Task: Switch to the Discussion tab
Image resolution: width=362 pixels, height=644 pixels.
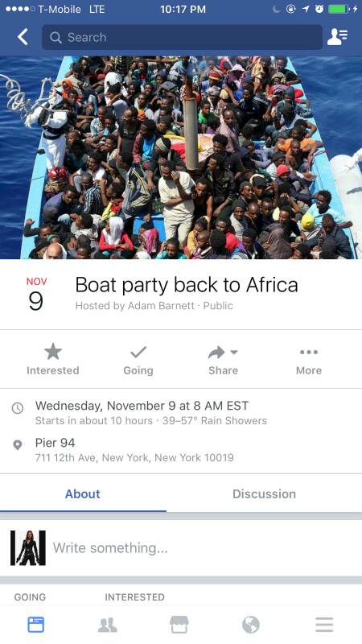Action: tap(264, 493)
